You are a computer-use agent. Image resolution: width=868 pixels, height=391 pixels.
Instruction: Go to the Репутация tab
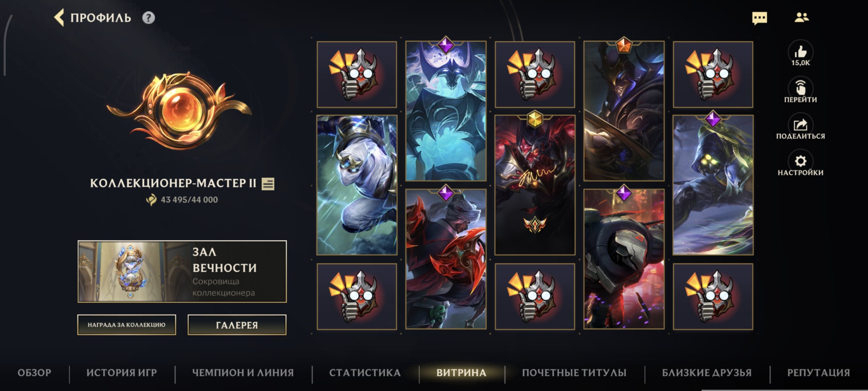[x=818, y=372]
